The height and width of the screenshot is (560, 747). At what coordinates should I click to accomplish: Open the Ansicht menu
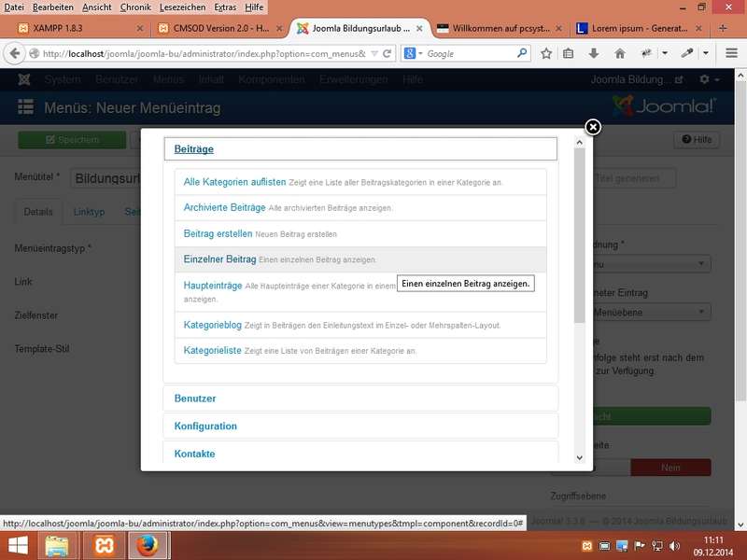[97, 7]
